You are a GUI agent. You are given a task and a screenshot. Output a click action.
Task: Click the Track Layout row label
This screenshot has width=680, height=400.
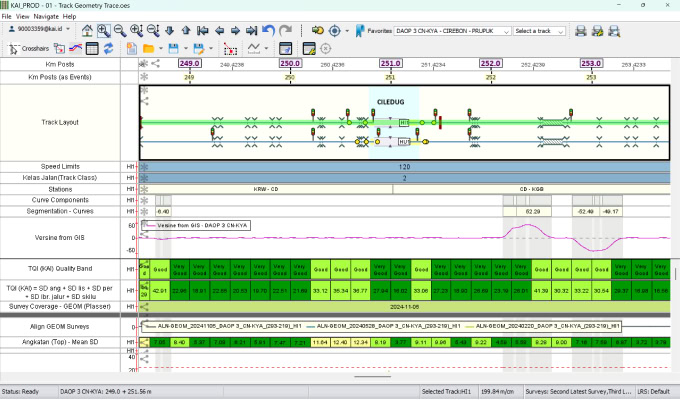point(60,122)
